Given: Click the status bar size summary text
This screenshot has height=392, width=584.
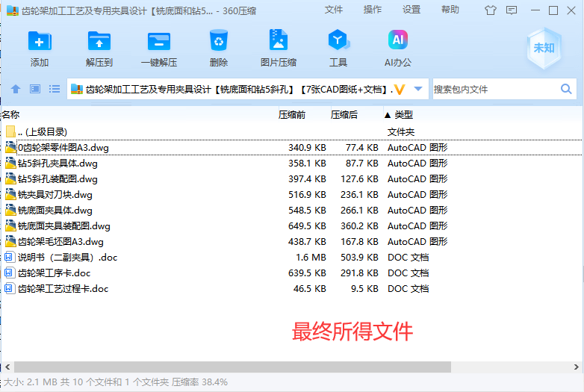Looking at the screenshot, I should (116, 382).
